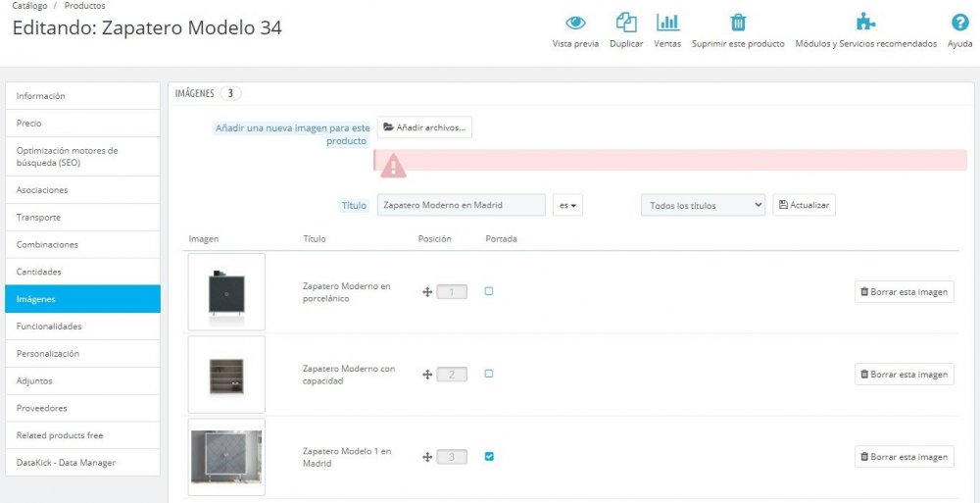
Task: Click move handle beside position 3
Action: pos(427,457)
